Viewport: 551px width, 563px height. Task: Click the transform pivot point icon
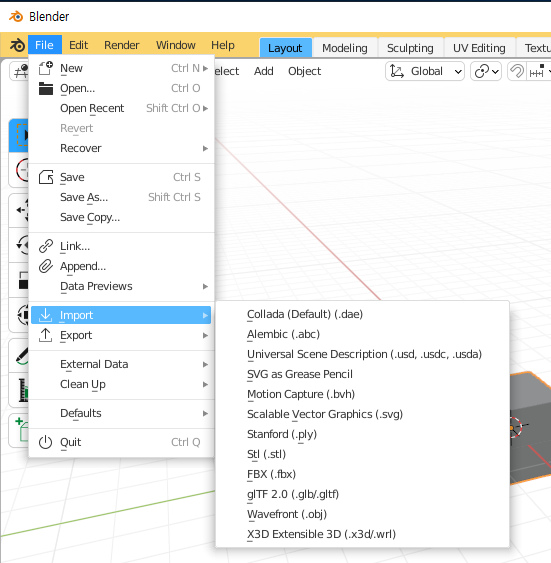click(x=481, y=71)
